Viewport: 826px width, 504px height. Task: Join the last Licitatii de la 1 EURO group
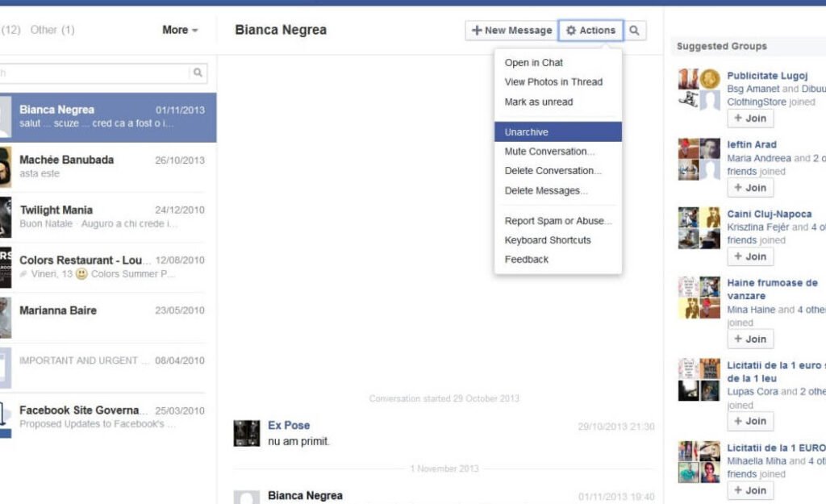coord(751,490)
